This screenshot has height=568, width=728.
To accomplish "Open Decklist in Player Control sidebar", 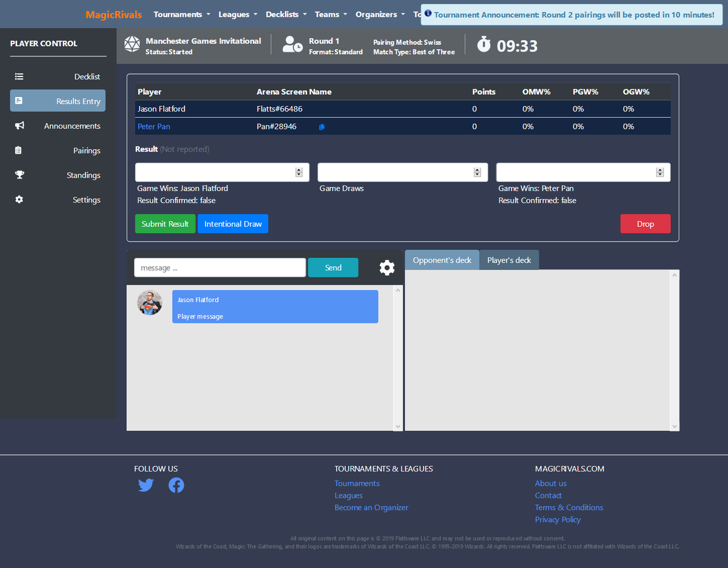I will click(58, 76).
